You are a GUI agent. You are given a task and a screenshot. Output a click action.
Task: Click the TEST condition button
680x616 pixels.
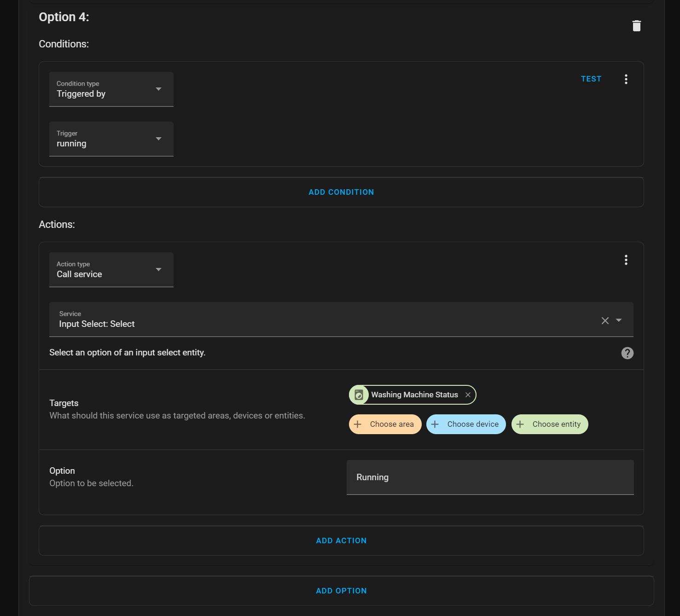click(591, 79)
